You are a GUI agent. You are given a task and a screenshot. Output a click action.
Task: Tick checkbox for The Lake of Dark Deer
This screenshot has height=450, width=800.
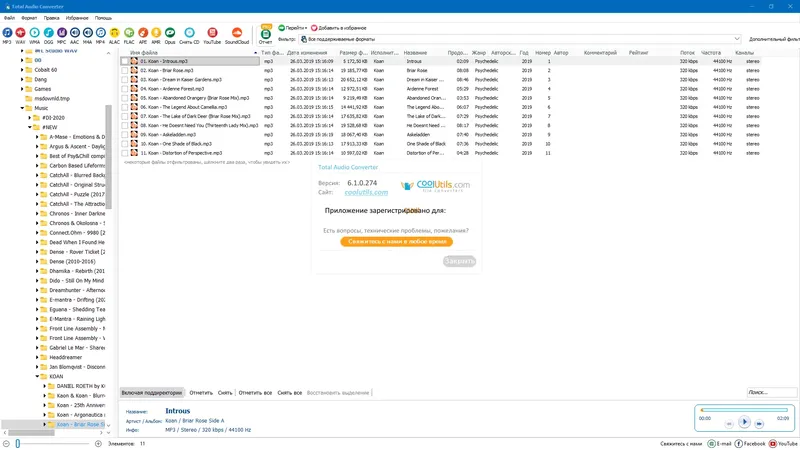tap(125, 116)
